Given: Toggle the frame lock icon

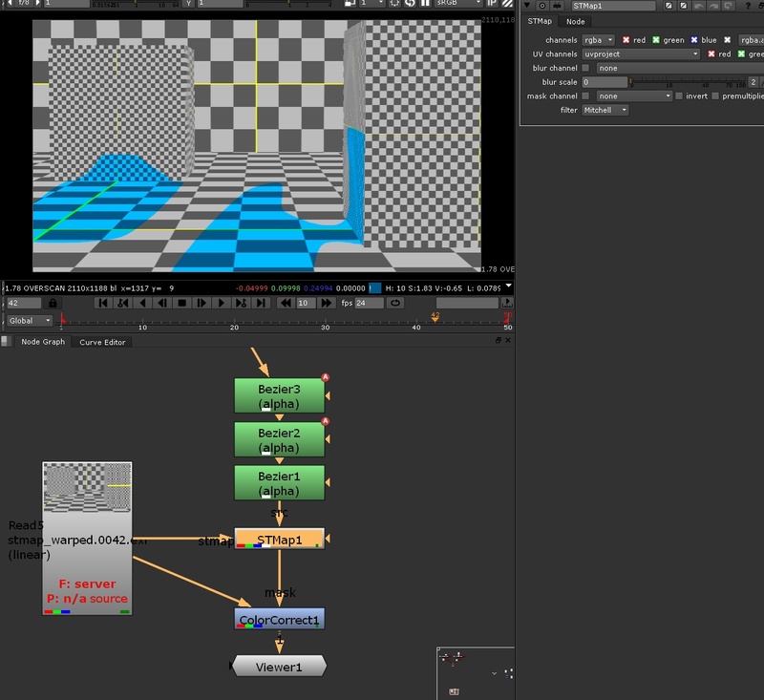Looking at the screenshot, I should pos(53,303).
